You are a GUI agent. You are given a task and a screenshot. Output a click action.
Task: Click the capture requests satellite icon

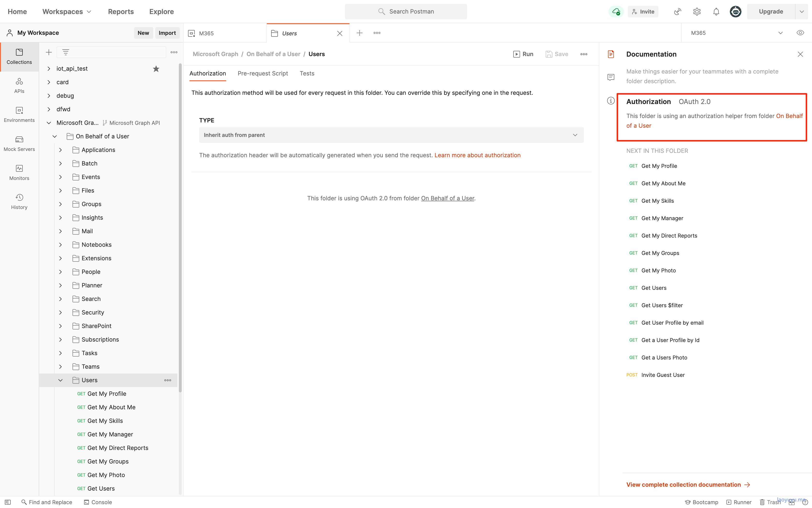point(677,11)
